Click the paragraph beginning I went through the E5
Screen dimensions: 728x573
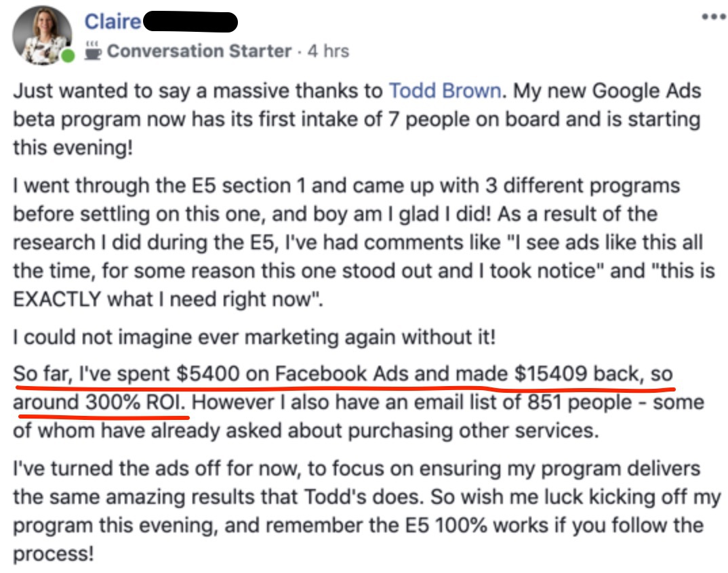(363, 242)
